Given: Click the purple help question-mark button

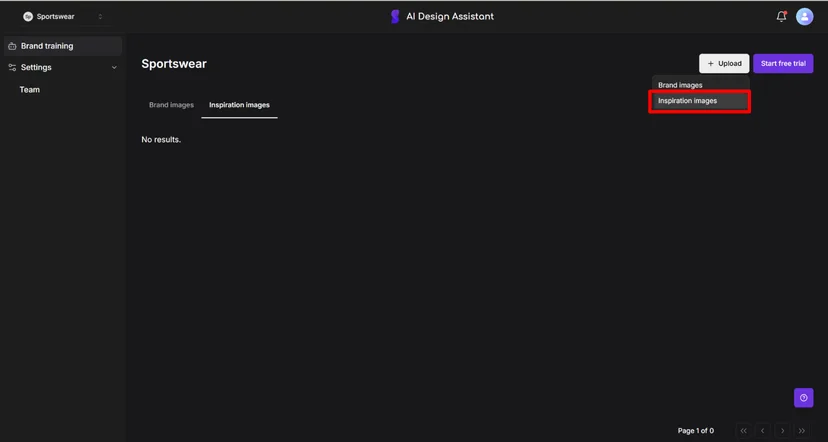Looking at the screenshot, I should click(x=803, y=398).
